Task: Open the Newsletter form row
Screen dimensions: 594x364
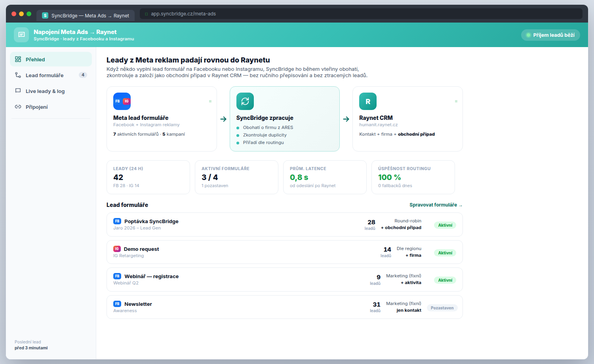Action: coord(284,307)
